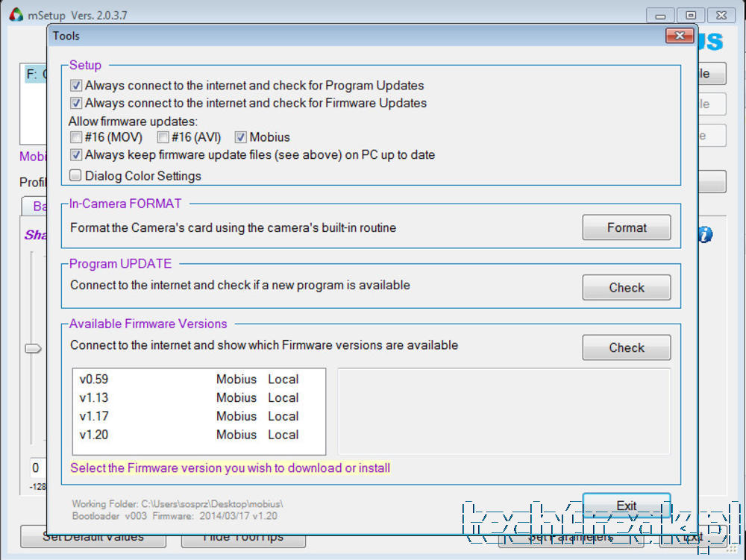Select the F: drive entry in main window

click(36, 74)
